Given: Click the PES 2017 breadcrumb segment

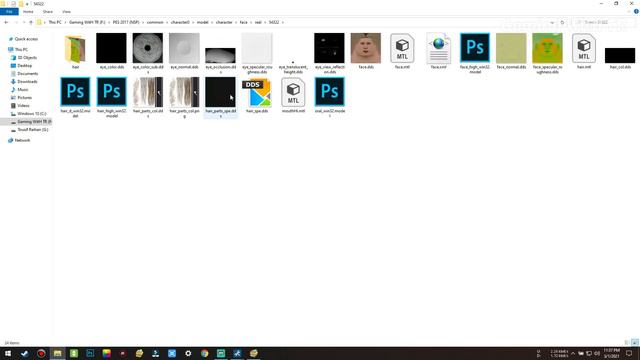Looking at the screenshot, I should coord(126,22).
